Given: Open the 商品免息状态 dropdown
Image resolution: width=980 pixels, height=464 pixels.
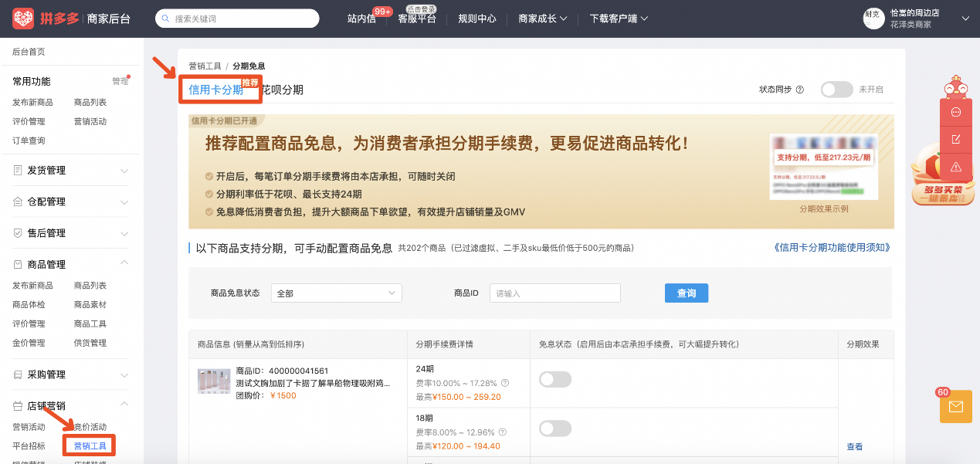Looking at the screenshot, I should (x=337, y=293).
